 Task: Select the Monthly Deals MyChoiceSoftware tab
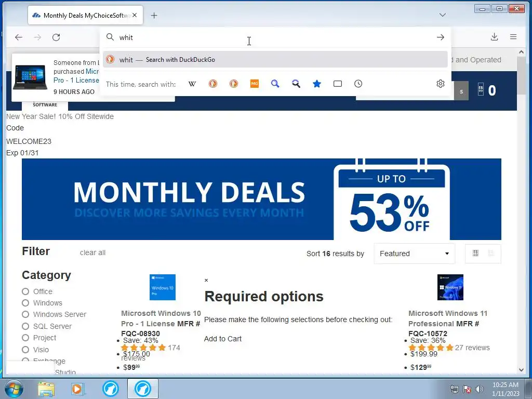pos(85,15)
